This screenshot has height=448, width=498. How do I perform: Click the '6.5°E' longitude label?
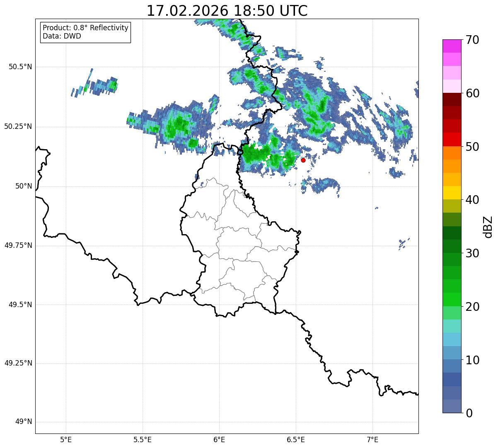(296, 439)
